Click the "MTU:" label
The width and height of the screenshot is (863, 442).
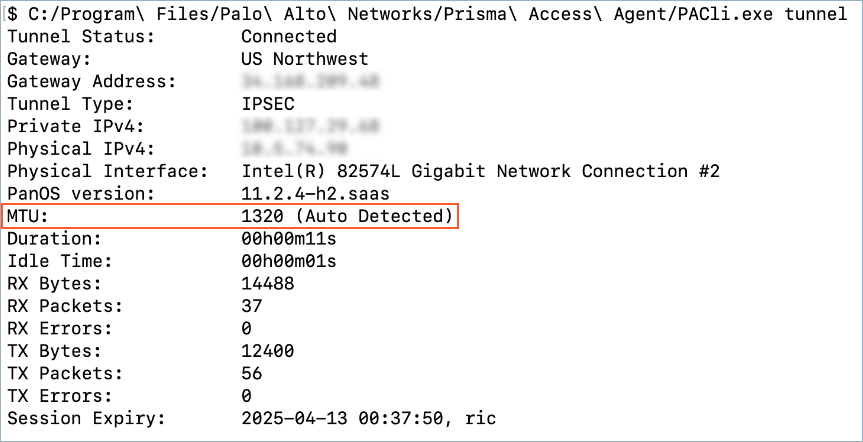[x=28, y=217]
